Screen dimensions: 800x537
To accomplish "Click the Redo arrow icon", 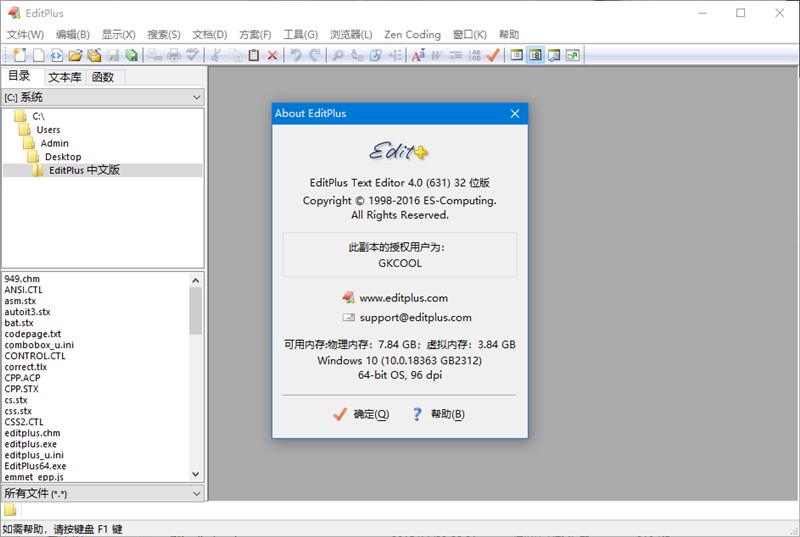I will point(315,55).
